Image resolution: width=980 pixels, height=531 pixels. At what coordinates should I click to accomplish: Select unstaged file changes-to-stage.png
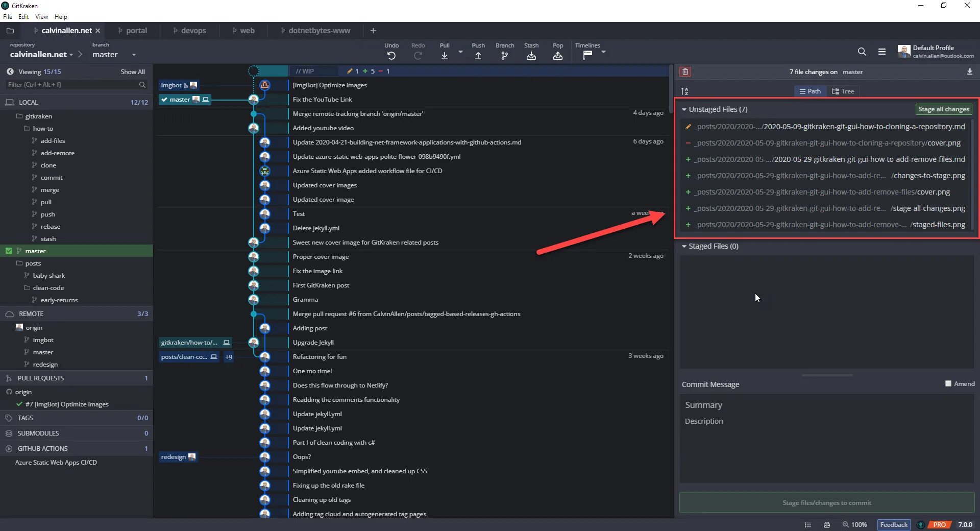point(827,176)
